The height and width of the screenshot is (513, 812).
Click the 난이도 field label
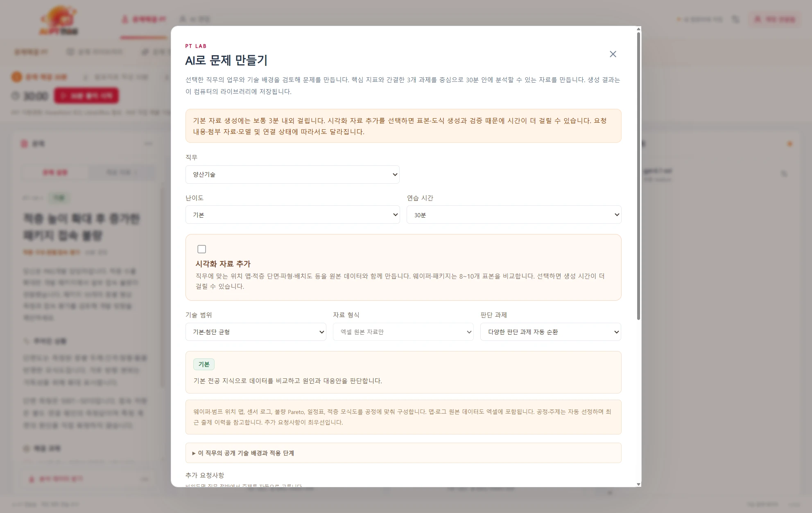[195, 198]
